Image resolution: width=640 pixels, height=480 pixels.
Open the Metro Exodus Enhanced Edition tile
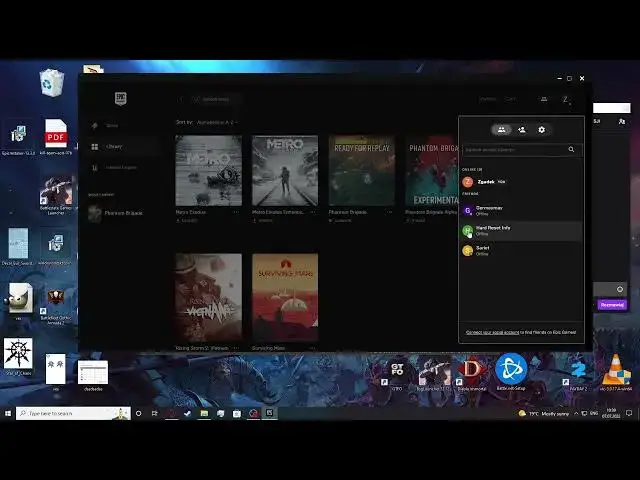pyautogui.click(x=285, y=171)
